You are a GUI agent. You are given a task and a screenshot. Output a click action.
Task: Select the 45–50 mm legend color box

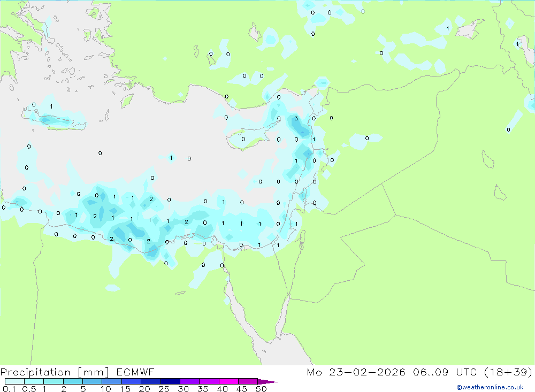coord(248,381)
